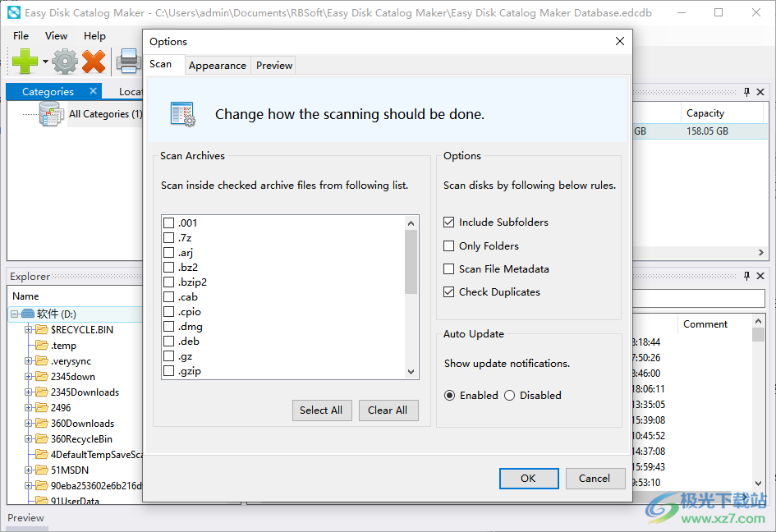Expand the 2496 folder node
The width and height of the screenshot is (776, 532).
coord(28,408)
